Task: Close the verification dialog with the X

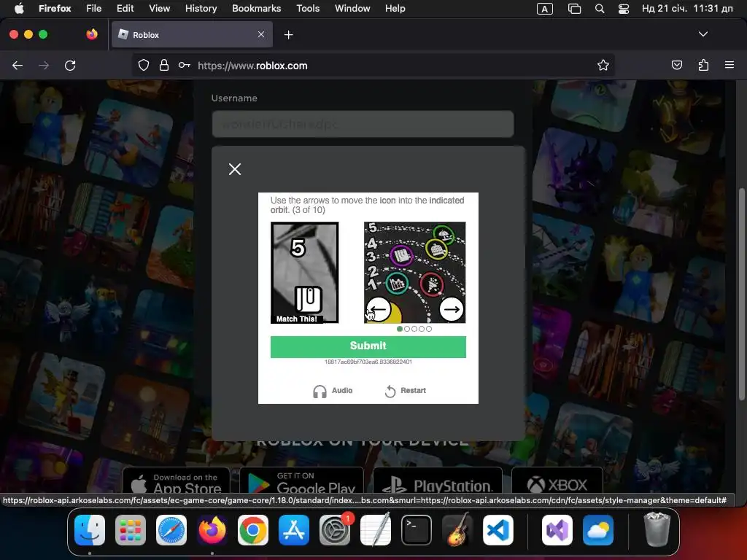Action: click(235, 169)
